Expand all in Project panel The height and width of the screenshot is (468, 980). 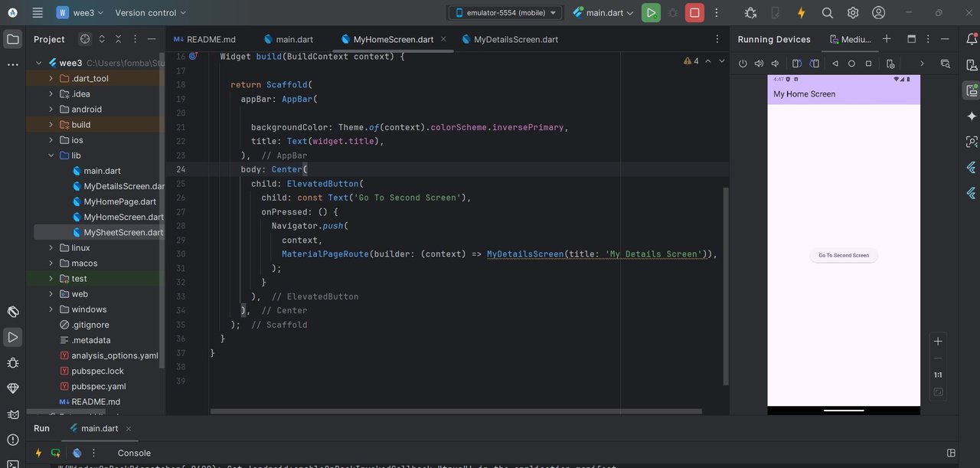click(x=102, y=39)
